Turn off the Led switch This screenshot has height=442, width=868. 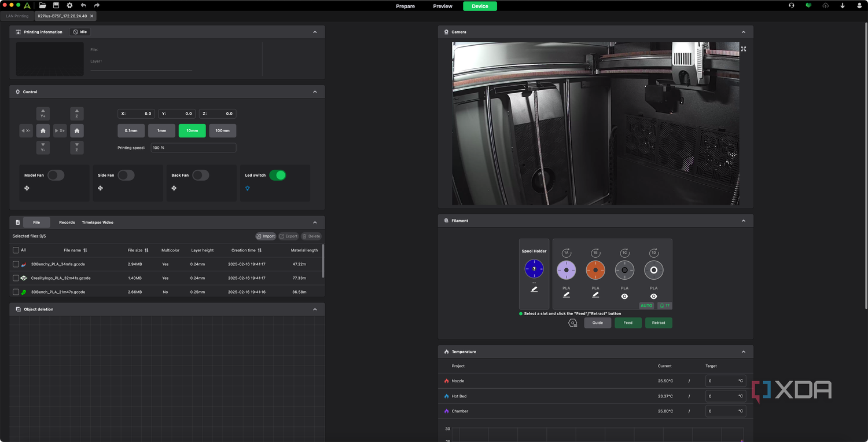pyautogui.click(x=278, y=175)
